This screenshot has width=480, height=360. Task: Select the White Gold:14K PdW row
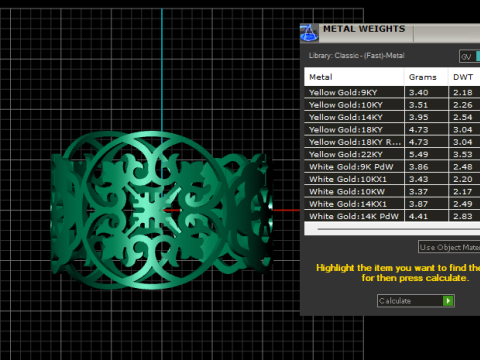tap(392, 216)
